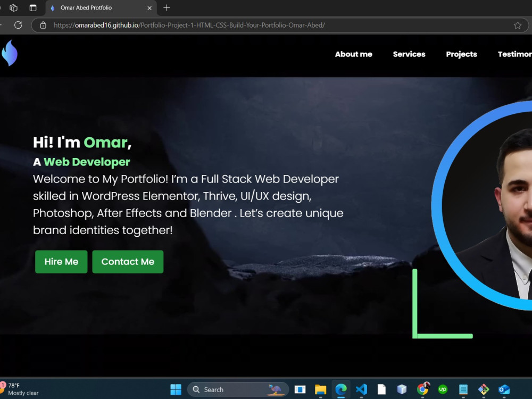532x399 pixels.
Task: Open the weather widget showing 78°F
Action: (x=20, y=389)
